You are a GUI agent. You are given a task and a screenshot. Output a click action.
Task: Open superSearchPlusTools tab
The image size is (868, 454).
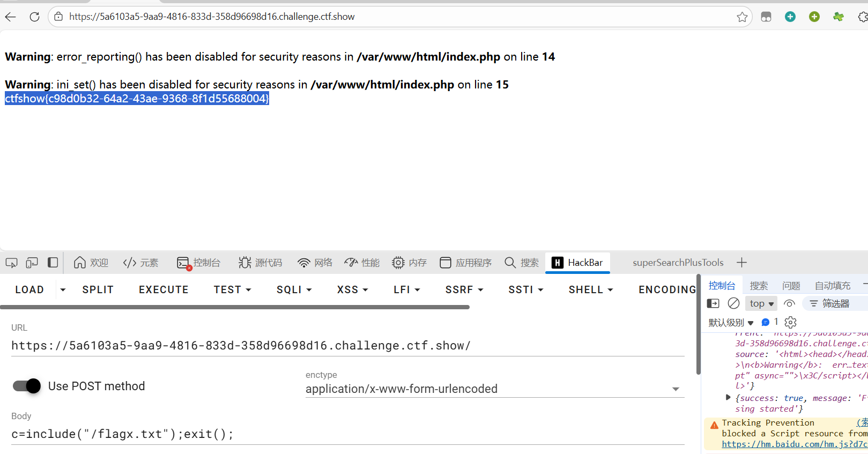(678, 263)
